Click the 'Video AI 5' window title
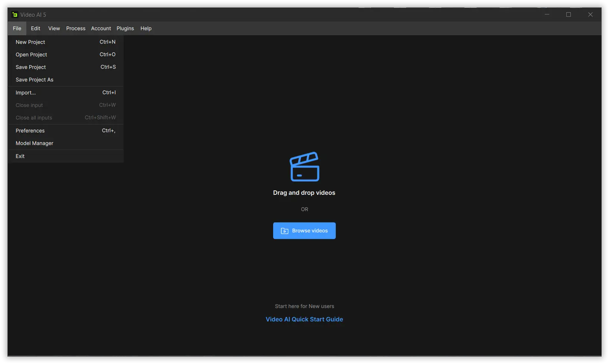The height and width of the screenshot is (364, 609). (33, 15)
